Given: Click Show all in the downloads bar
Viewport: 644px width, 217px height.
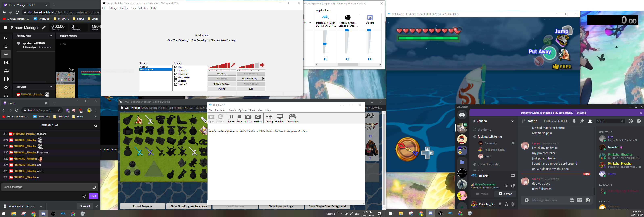Looking at the screenshot, I should click(85, 206).
